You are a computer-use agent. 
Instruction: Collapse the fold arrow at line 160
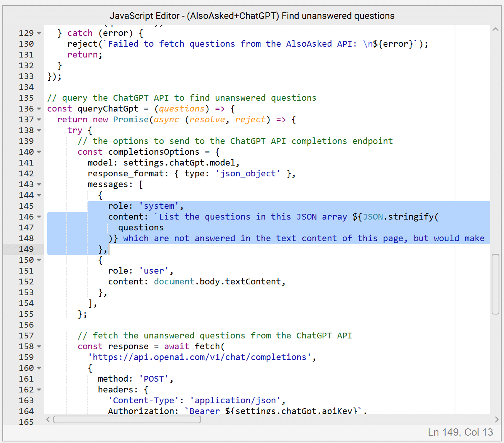pos(39,368)
